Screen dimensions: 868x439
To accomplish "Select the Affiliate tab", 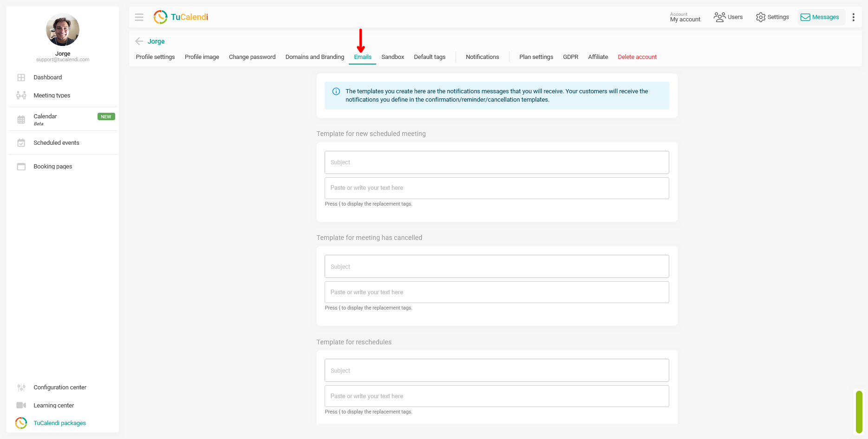I will 598,57.
